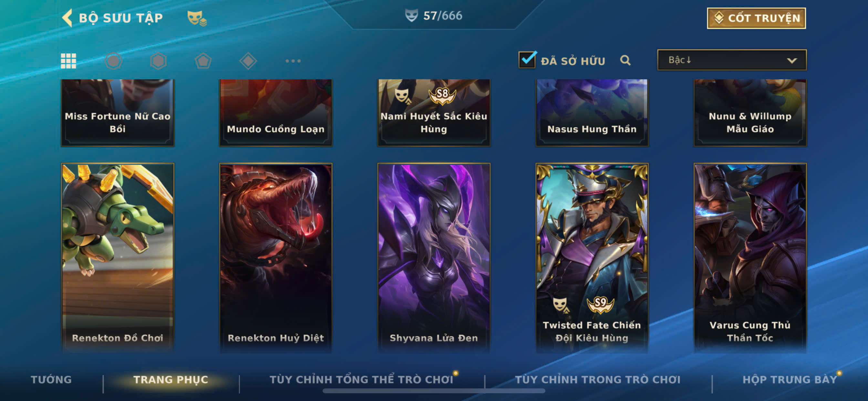Click the Bậc dropdown chevron arrow
This screenshot has height=401, width=868.
(792, 61)
